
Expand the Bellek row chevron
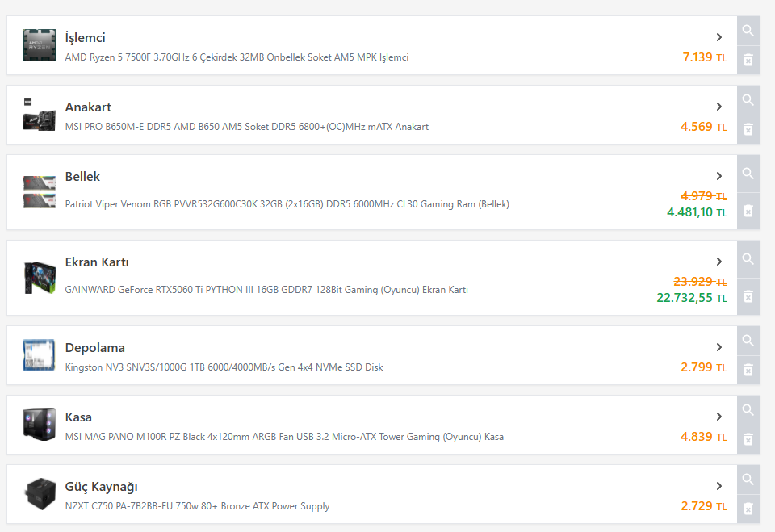pyautogui.click(x=719, y=176)
